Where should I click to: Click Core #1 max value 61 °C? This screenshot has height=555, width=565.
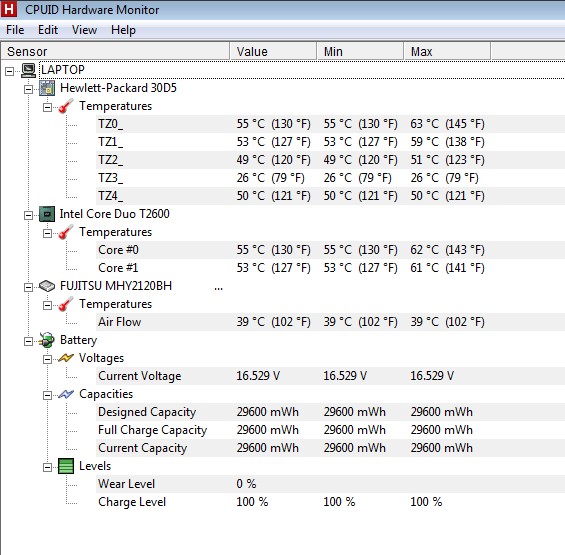447,268
